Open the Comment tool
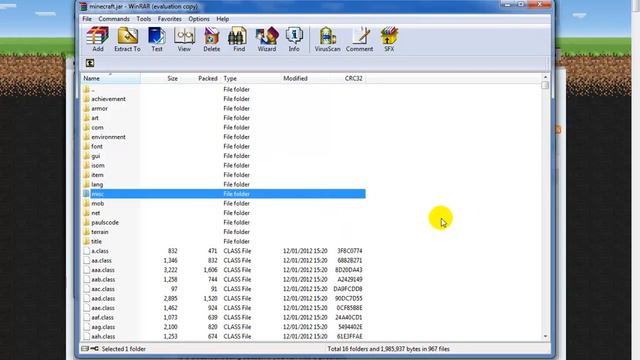Viewport: 640px width, 360px height. coord(360,39)
